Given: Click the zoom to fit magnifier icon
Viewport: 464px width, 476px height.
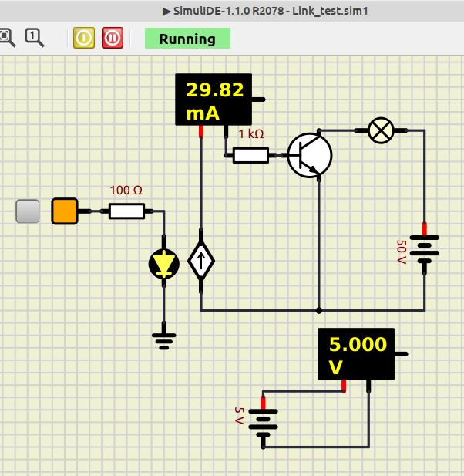Looking at the screenshot, I should tap(7, 37).
